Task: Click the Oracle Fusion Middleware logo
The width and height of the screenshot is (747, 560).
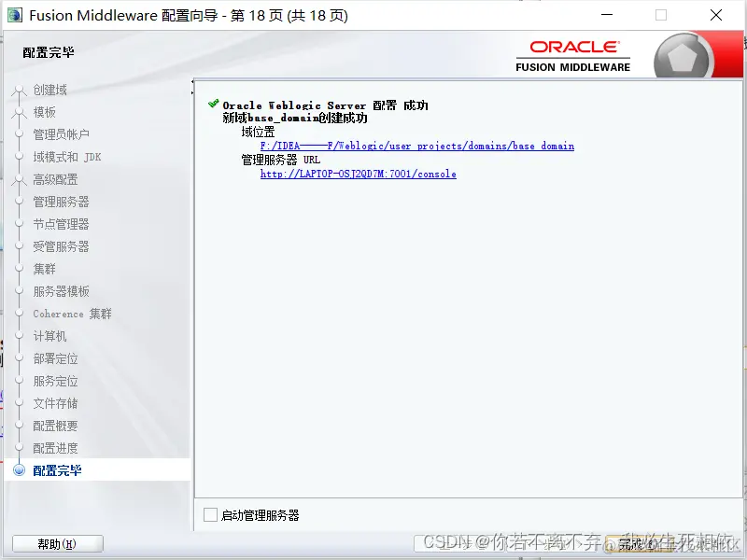Action: coord(573,56)
